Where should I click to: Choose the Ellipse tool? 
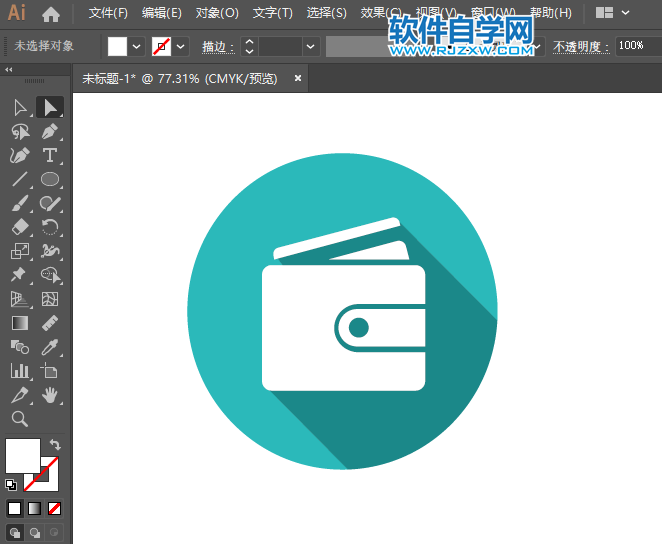tap(50, 180)
